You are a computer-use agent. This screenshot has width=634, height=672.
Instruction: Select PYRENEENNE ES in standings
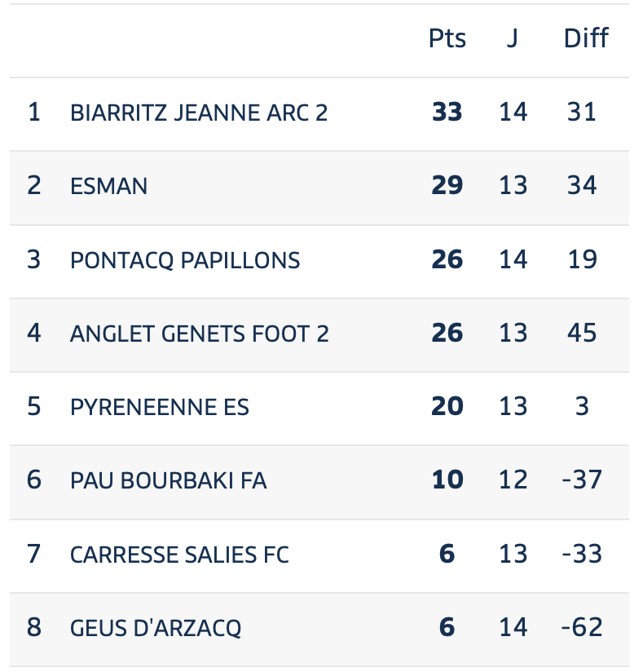pos(160,407)
